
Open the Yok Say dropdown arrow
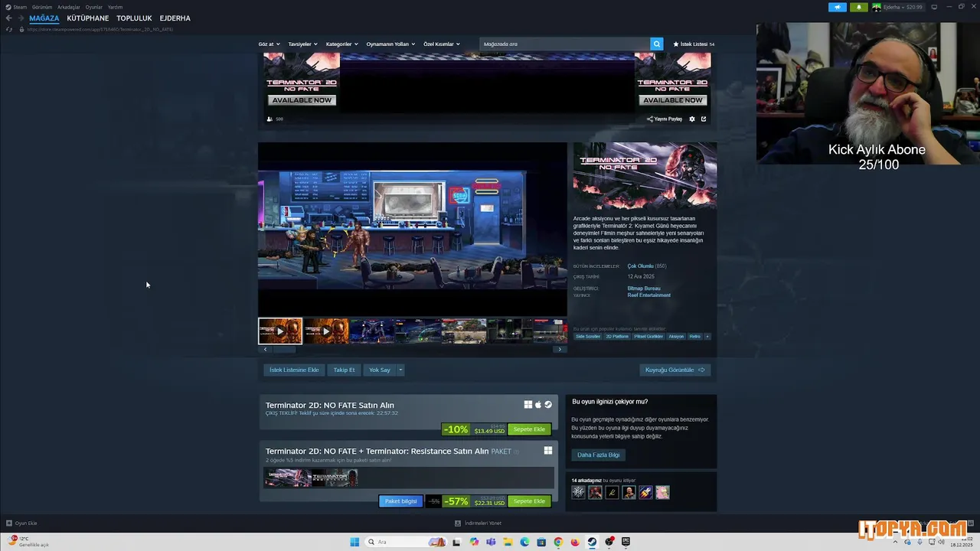click(x=400, y=370)
